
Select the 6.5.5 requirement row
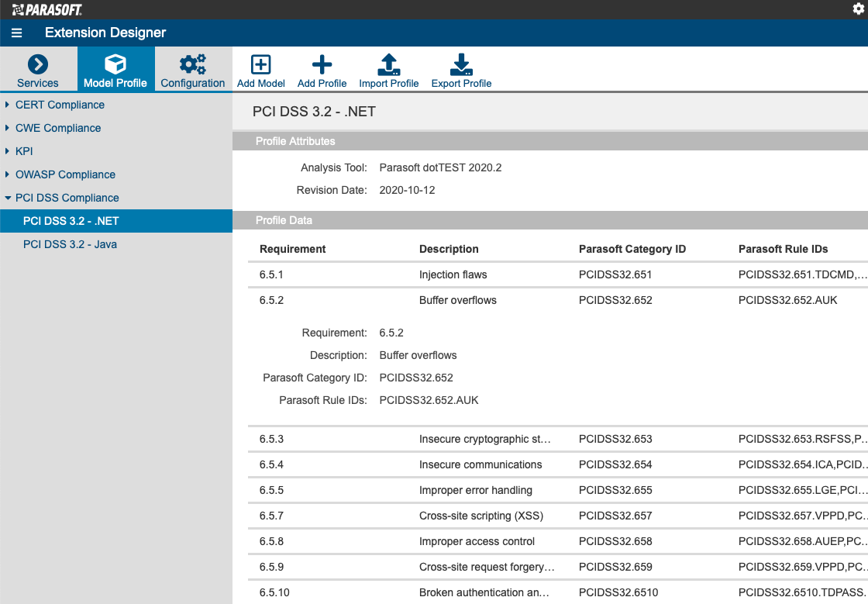coord(558,490)
